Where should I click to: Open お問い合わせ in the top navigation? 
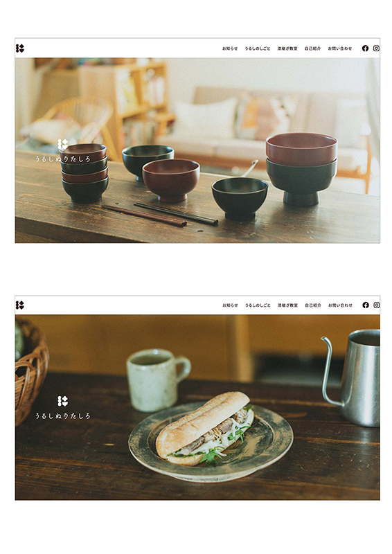click(x=339, y=48)
